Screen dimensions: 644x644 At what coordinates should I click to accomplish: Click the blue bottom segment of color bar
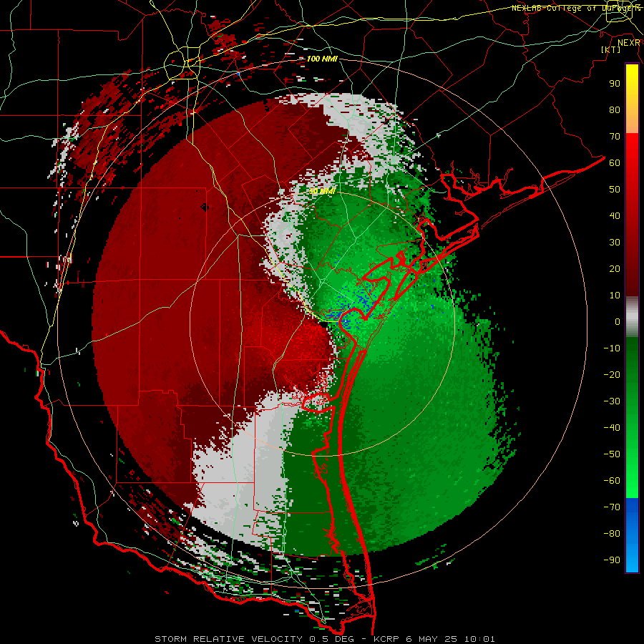click(632, 535)
